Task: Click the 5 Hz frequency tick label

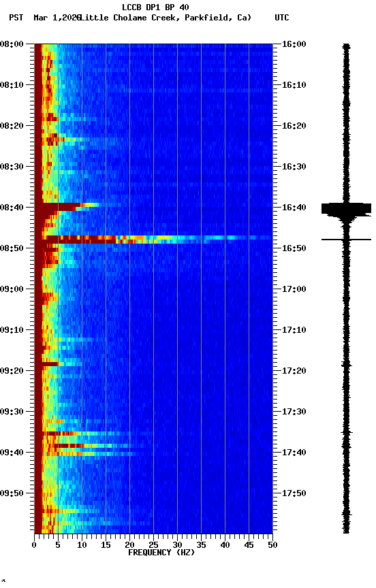Action: pos(58,545)
